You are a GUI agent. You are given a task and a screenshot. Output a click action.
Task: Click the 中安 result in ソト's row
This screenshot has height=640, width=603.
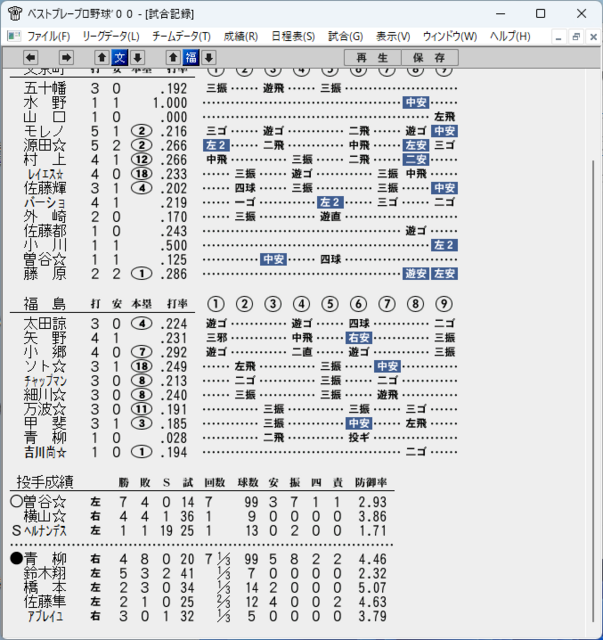tap(387, 367)
